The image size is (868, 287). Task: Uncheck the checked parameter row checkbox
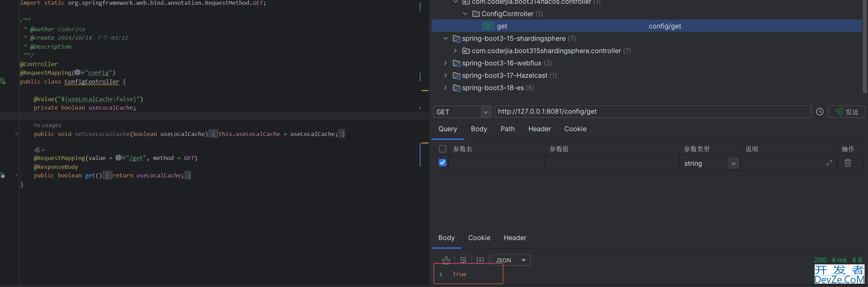(x=442, y=162)
